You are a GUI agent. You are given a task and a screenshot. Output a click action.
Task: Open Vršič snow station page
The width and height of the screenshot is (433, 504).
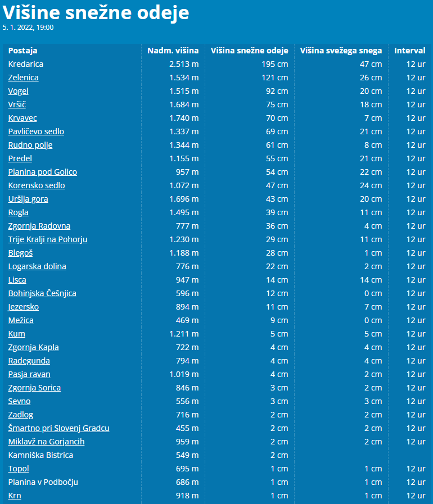click(17, 105)
